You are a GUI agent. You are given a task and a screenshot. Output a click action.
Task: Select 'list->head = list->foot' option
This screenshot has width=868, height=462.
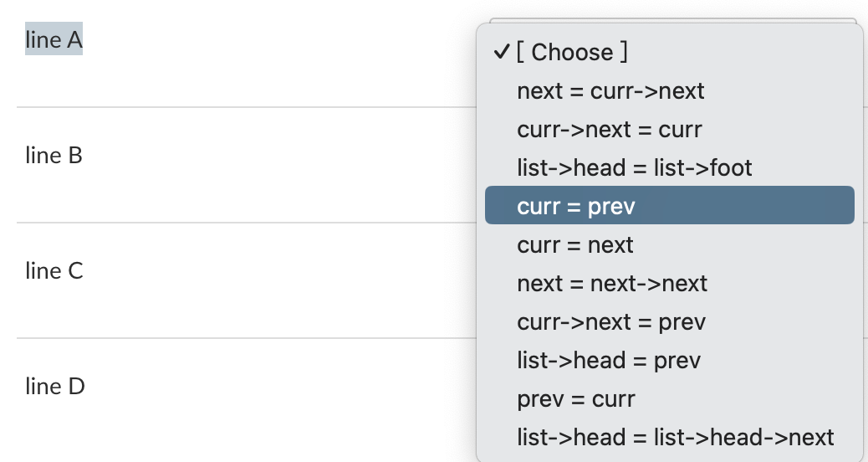[x=669, y=168]
